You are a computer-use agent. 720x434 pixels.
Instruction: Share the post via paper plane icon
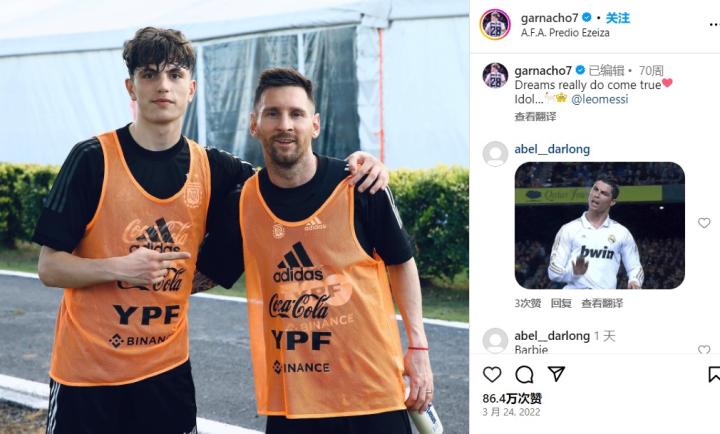point(556,374)
